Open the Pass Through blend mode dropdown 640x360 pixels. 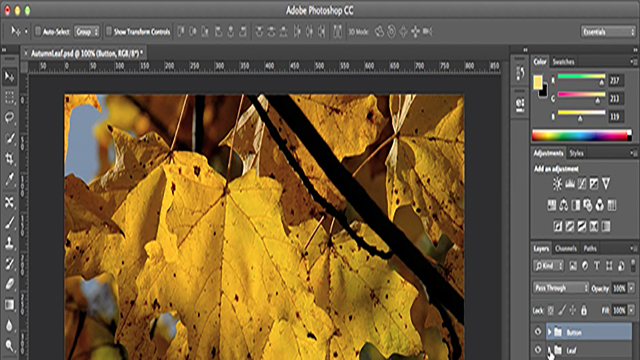coord(561,288)
